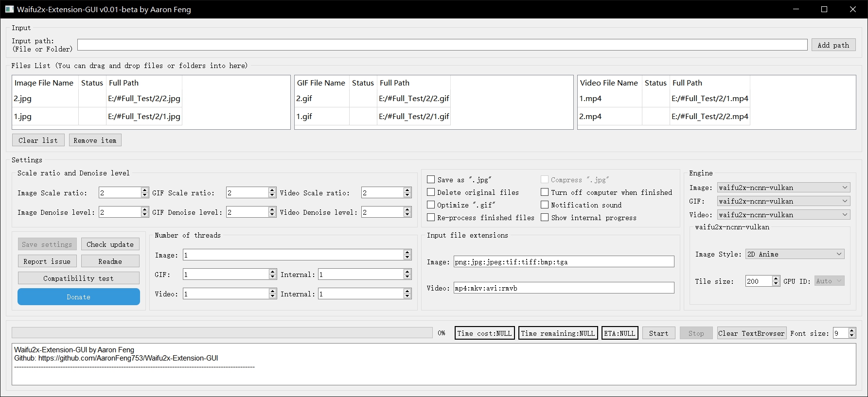Adjust the Video Scale ratio spinner
This screenshot has width=868, height=397.
pos(386,193)
